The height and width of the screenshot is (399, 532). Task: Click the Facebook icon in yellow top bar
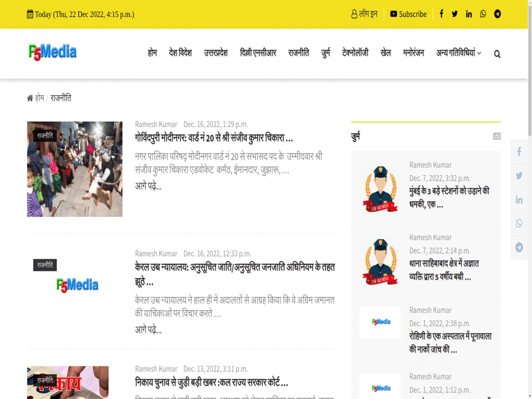pos(442,14)
